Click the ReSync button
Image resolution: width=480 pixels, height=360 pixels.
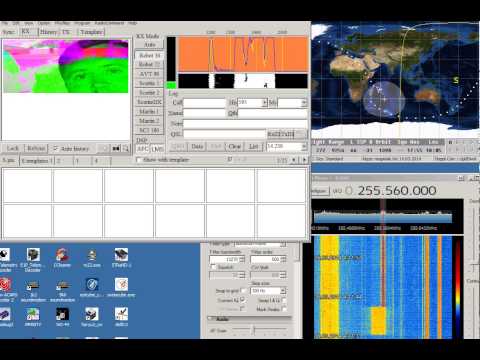pyautogui.click(x=36, y=148)
